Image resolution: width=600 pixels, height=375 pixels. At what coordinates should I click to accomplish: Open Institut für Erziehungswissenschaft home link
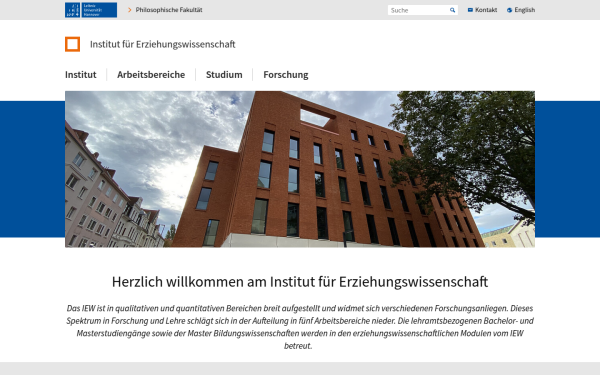tap(163, 44)
